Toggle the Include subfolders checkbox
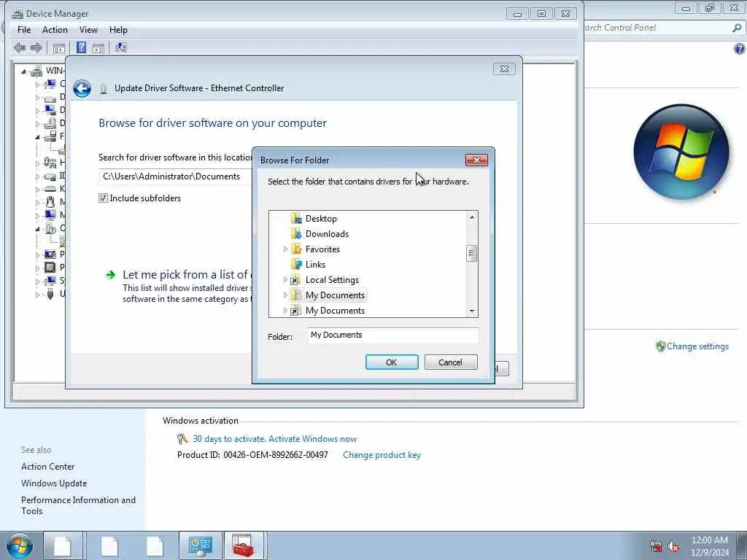The height and width of the screenshot is (560, 747). coord(103,198)
